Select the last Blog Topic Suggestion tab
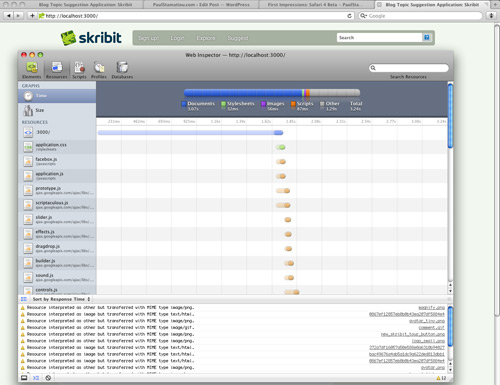The height and width of the screenshot is (385, 500). coord(432,5)
